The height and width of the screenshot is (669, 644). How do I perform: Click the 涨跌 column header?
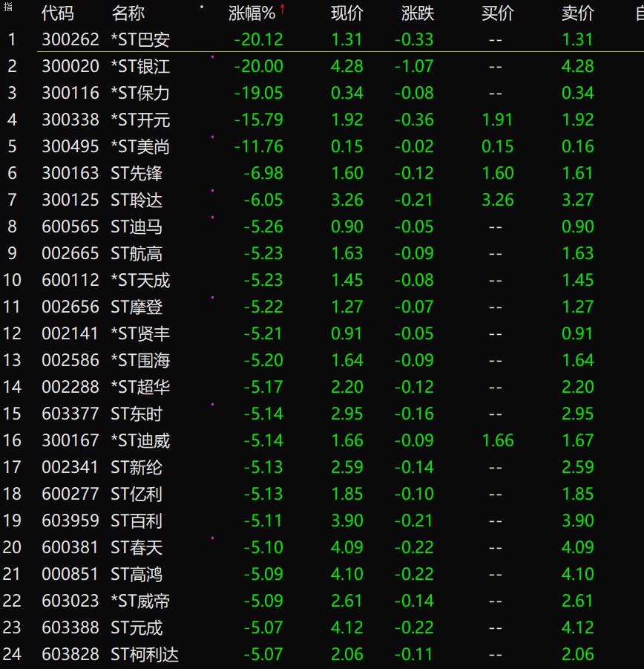[418, 13]
